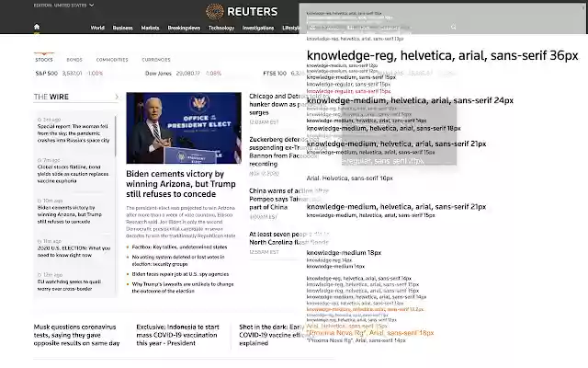
Task: Open the World menu item
Action: (97, 28)
